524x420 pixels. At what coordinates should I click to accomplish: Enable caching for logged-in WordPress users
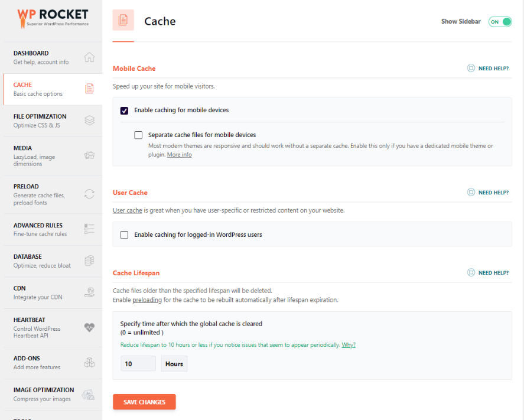tap(124, 235)
